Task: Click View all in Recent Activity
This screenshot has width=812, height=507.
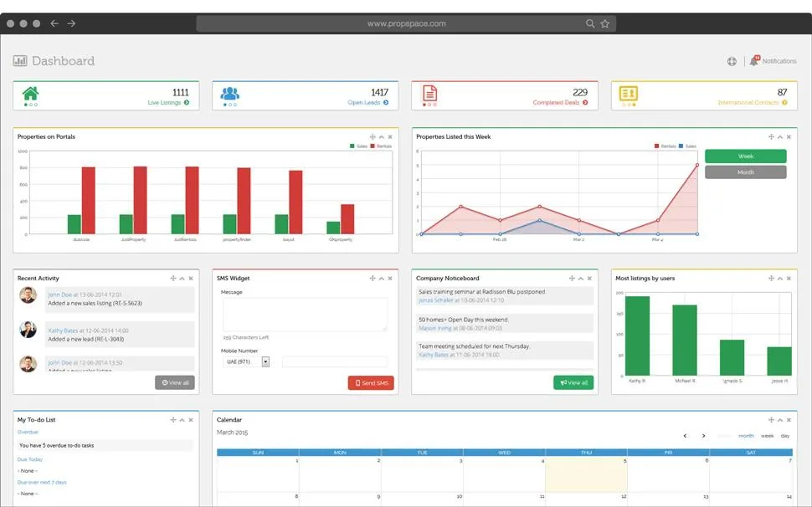Action: tap(175, 383)
